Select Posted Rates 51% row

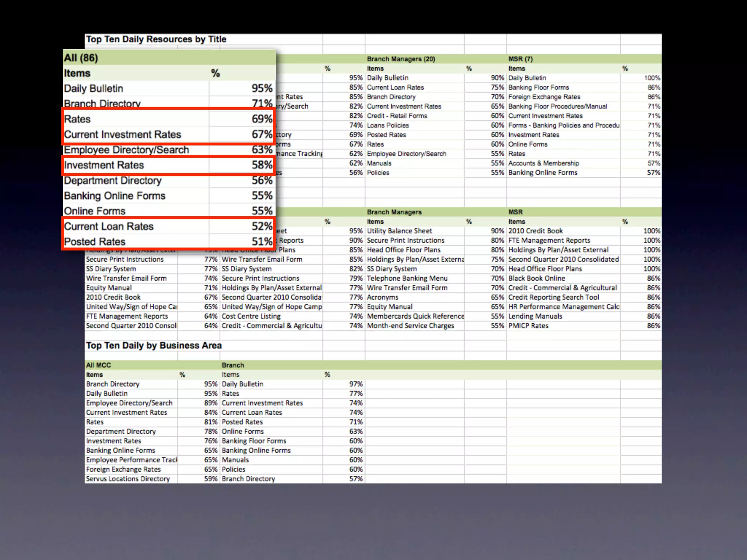[x=95, y=242]
